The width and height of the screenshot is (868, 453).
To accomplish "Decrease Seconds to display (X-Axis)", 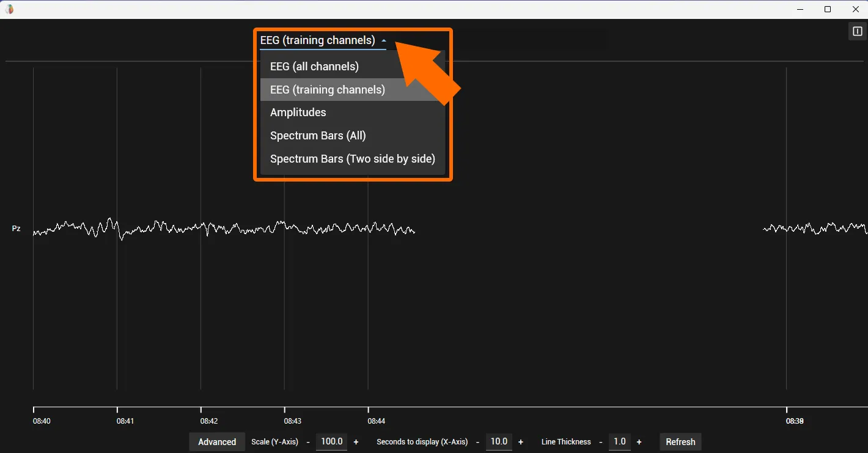I will pos(478,442).
